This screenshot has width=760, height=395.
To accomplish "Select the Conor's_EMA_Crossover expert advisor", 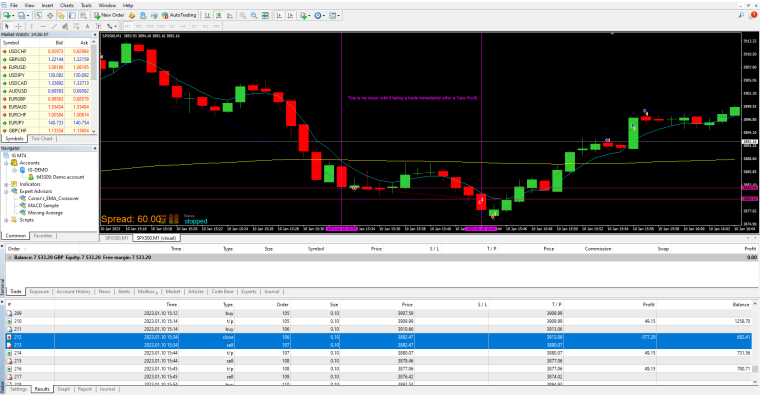I will pos(53,198).
